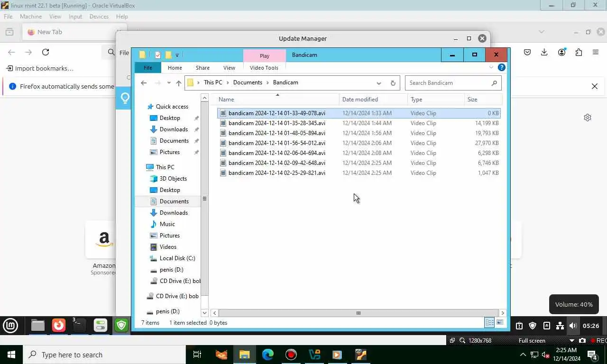Switch to the Share ribbon tab
The height and width of the screenshot is (364, 607).
coord(202,68)
